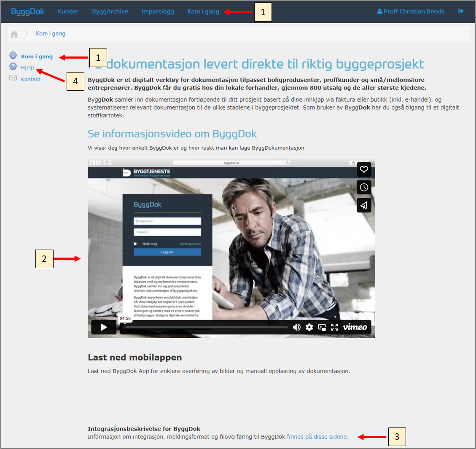Click the ByggDok logo in header
The width and height of the screenshot is (476, 449).
(x=28, y=11)
